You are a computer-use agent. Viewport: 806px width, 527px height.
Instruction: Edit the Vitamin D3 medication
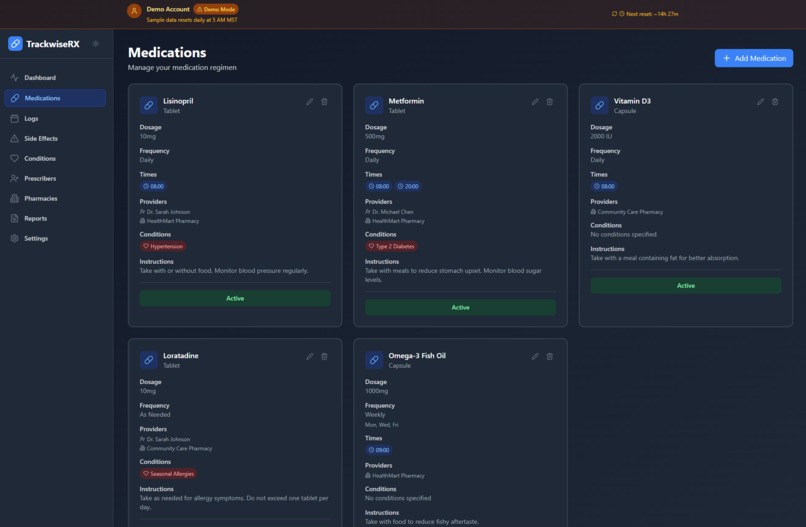click(760, 102)
